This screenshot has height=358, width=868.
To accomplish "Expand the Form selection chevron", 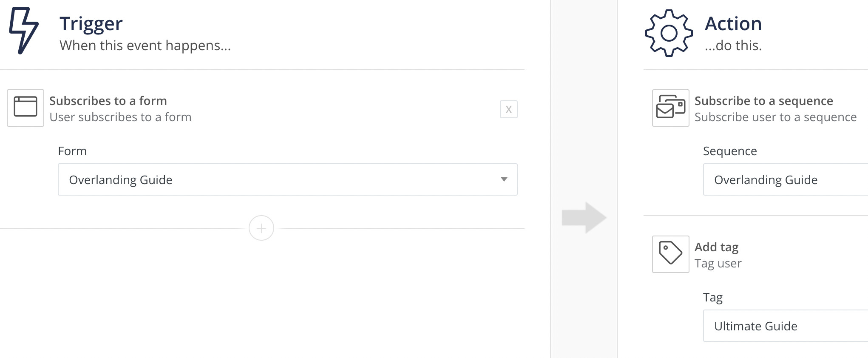I will [x=504, y=180].
